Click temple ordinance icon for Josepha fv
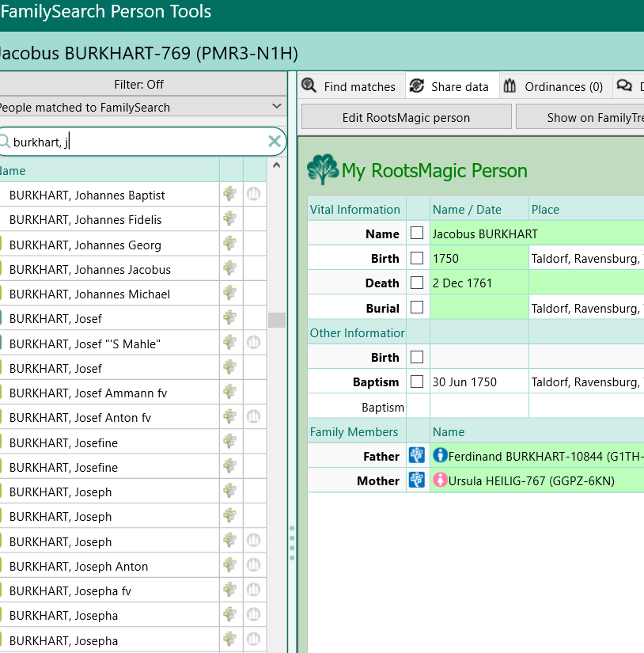 (x=253, y=590)
